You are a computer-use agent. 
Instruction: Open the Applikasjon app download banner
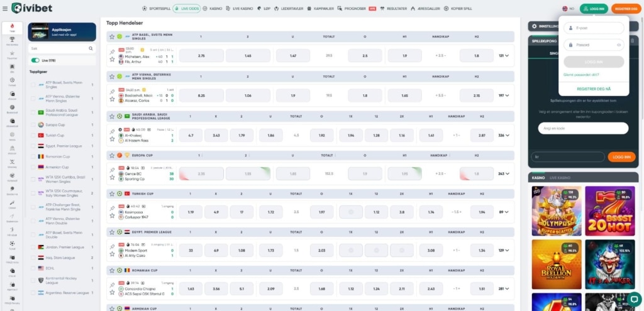pos(62,32)
